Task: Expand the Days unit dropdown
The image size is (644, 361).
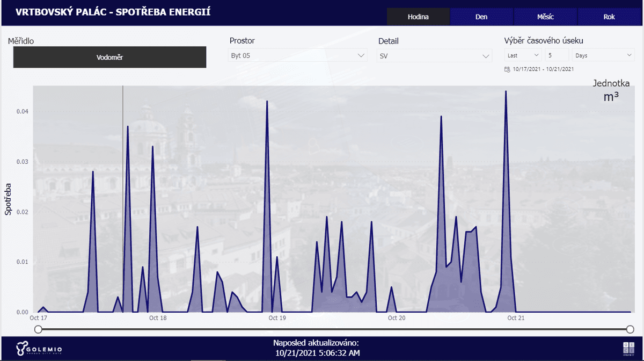Action: 604,55
